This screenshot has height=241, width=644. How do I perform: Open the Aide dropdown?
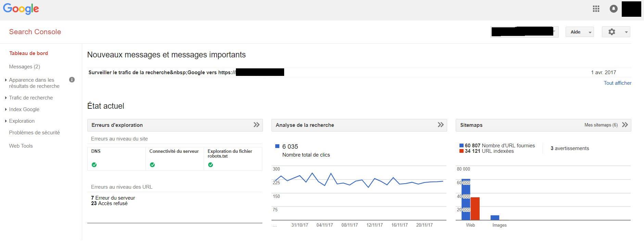pos(580,32)
